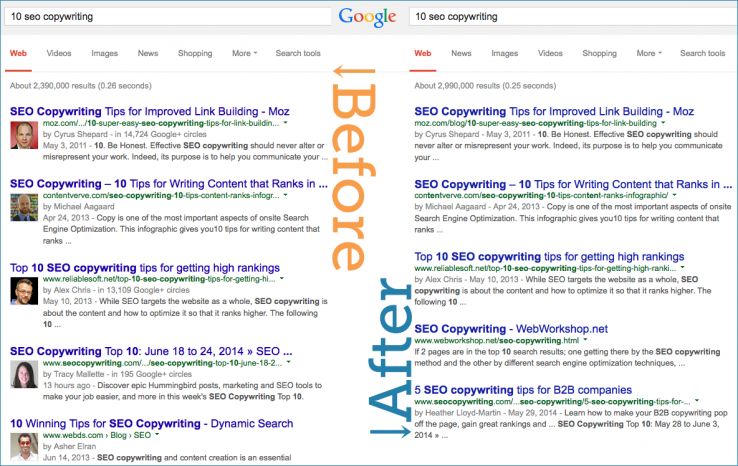Image resolution: width=738 pixels, height=466 pixels.
Task: Click Asher Elran's author photo
Action: coord(24,446)
